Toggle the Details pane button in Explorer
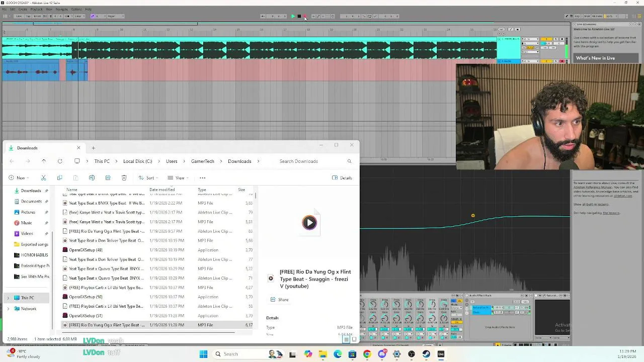This screenshot has width=644, height=362. (342, 177)
